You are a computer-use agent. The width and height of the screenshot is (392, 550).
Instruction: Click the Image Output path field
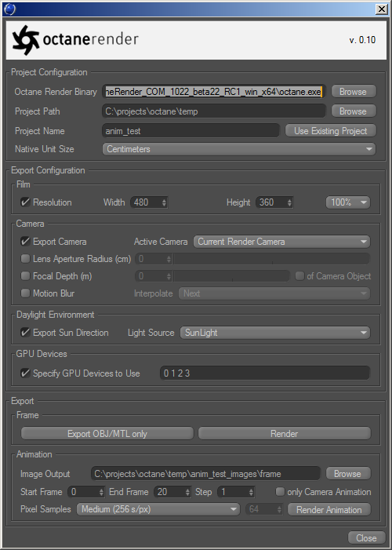[x=206, y=474]
